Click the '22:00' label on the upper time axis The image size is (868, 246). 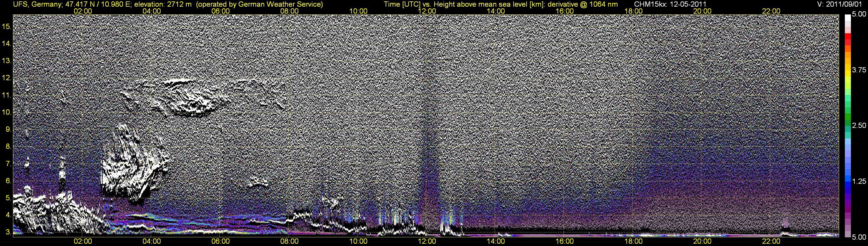[771, 11]
